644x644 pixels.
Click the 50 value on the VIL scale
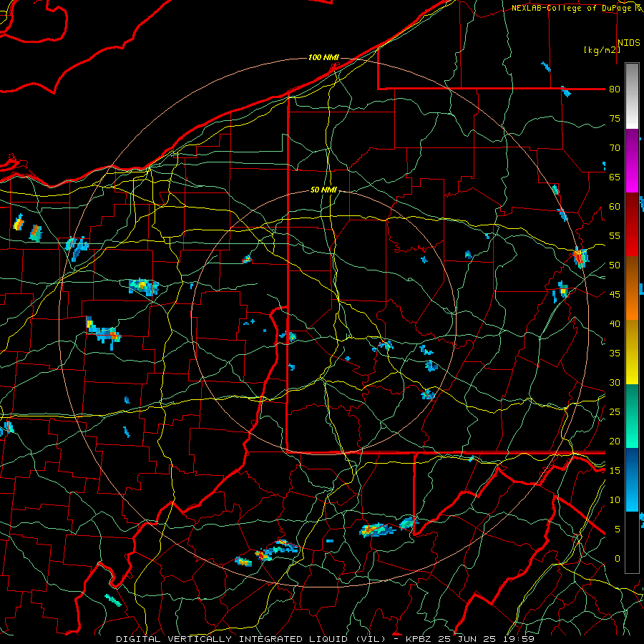pyautogui.click(x=615, y=265)
